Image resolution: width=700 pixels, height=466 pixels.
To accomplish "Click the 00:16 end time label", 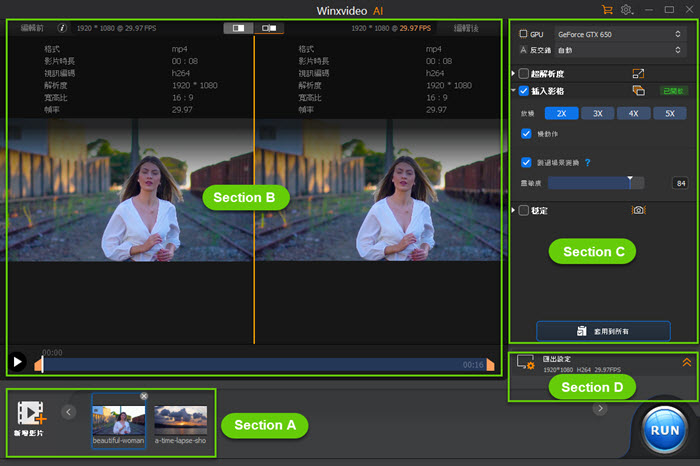I will 473,365.
